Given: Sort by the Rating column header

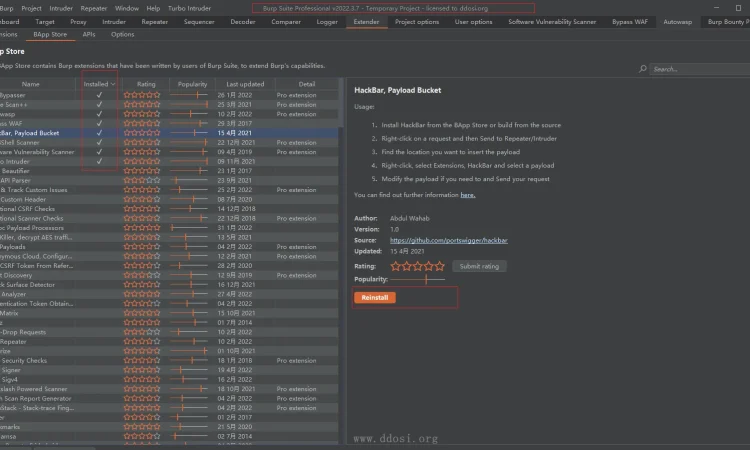Looking at the screenshot, I should [146, 84].
